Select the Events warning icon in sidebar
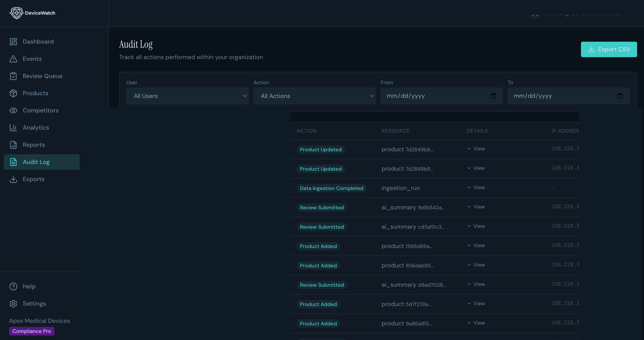The width and height of the screenshot is (644, 340). [x=13, y=59]
